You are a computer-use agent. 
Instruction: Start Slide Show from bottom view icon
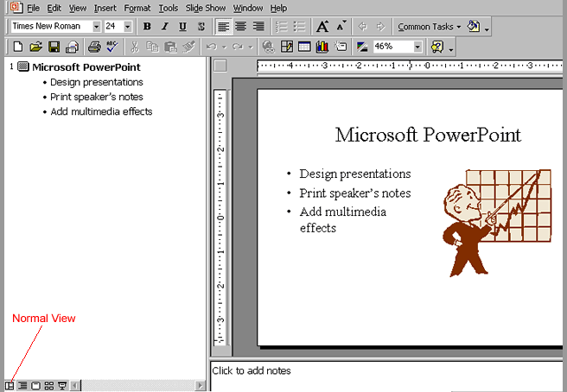point(62,385)
